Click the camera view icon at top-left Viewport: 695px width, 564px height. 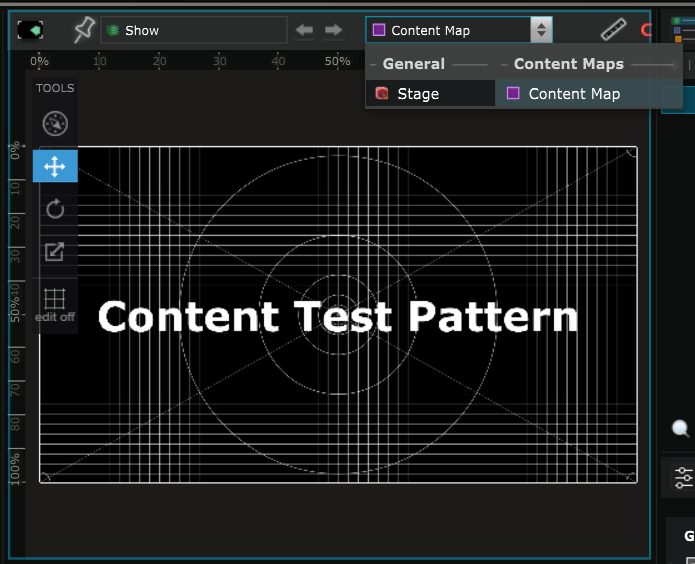coord(31,30)
